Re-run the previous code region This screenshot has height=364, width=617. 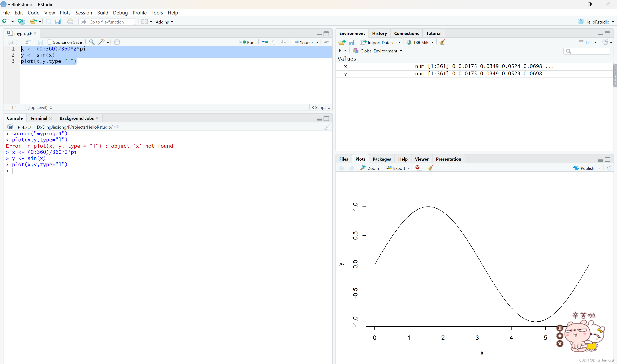[x=265, y=42]
